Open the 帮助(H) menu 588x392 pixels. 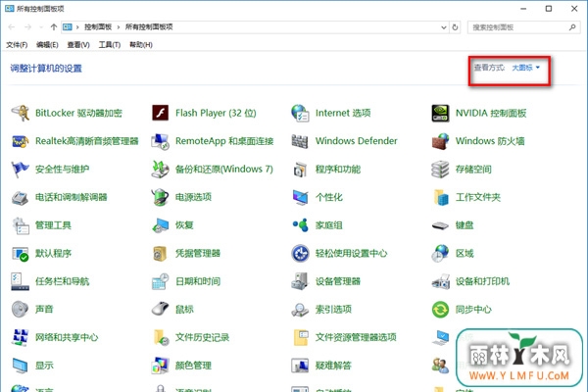click(141, 45)
